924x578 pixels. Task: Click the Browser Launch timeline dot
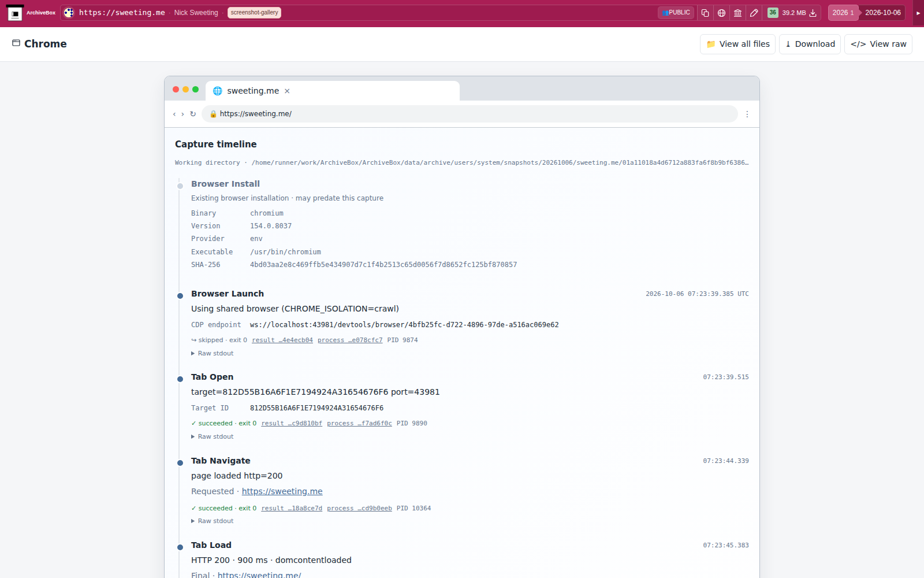[x=180, y=296]
